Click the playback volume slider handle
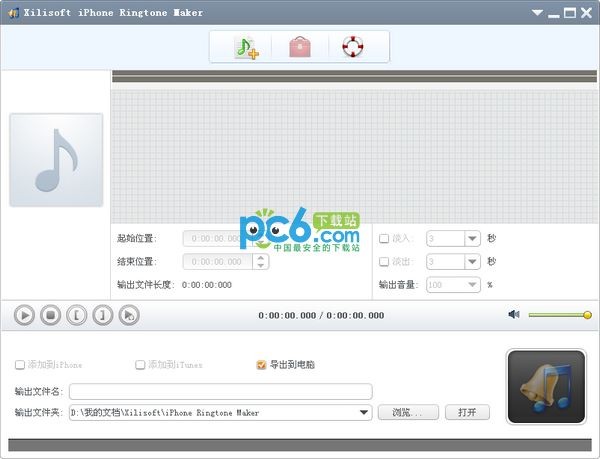600x459 pixels. [x=587, y=315]
